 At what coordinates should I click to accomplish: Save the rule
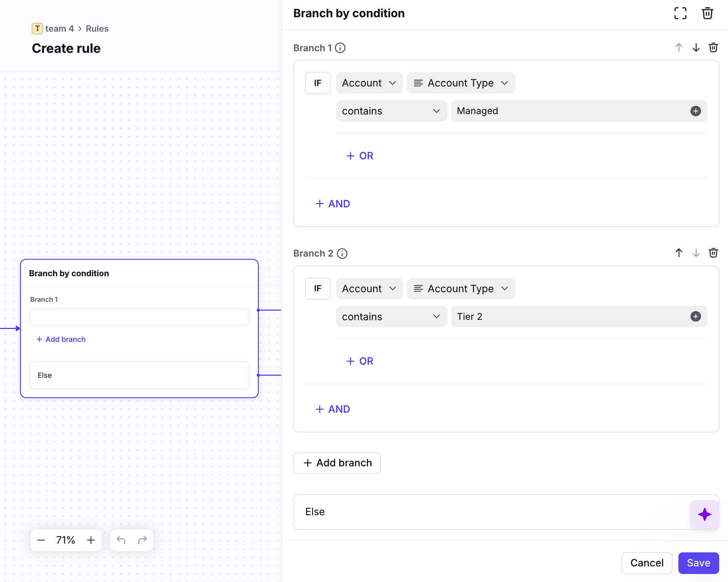pos(698,563)
